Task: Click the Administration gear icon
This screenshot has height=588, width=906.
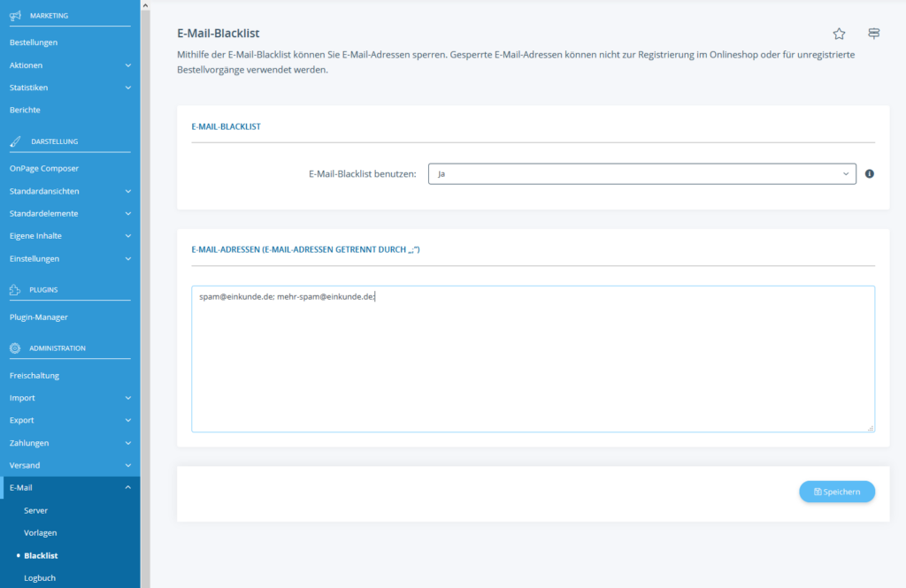Action: [13, 347]
